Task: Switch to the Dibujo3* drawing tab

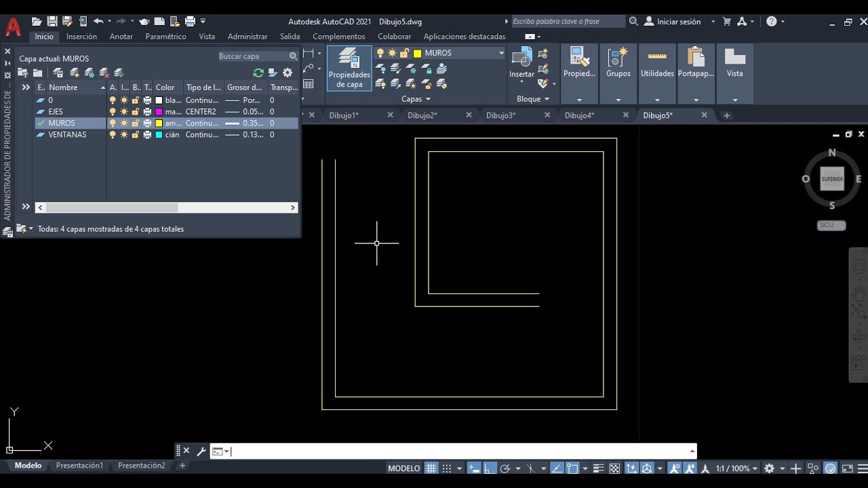Action: point(500,115)
